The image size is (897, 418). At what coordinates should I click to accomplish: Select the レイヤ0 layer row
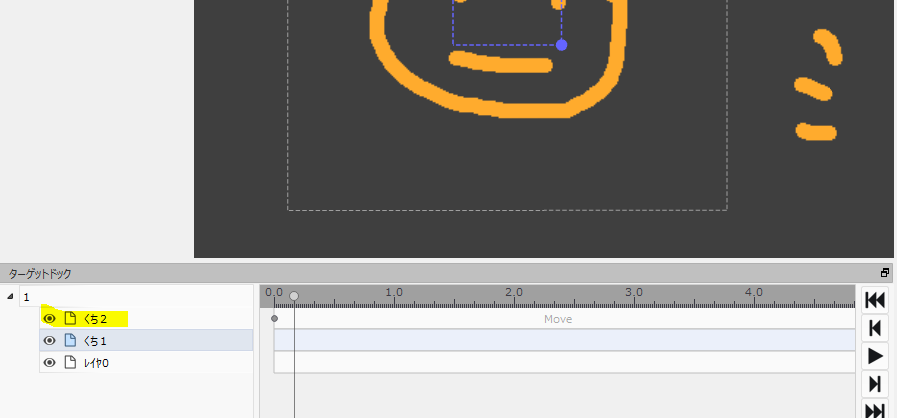(146, 363)
